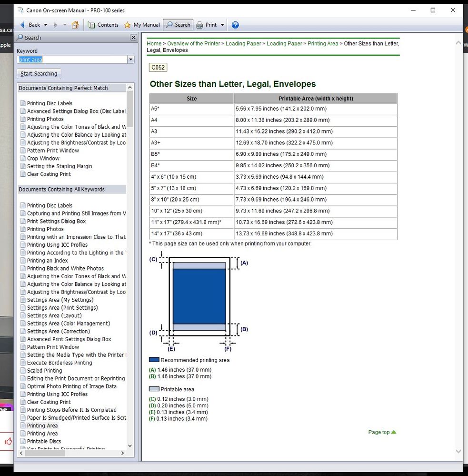Open Help with the question mark icon
This screenshot has height=476, width=468.
point(235,25)
